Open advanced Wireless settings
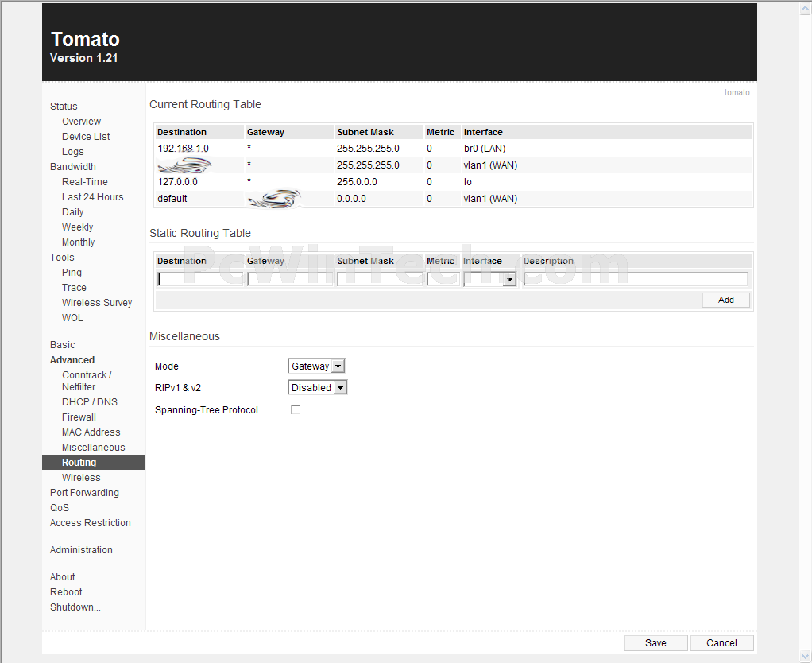812x663 pixels. tap(81, 478)
